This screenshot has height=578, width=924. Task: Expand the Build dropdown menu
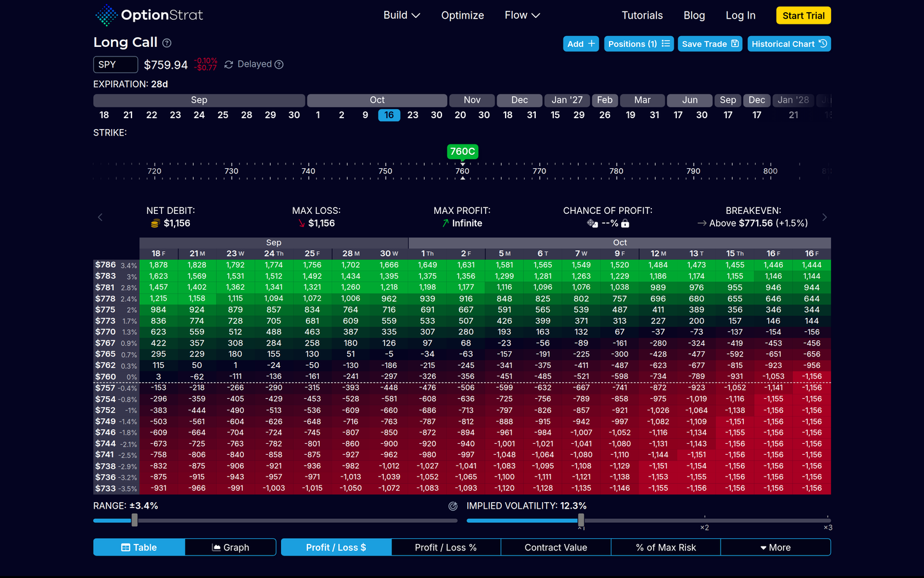point(402,15)
